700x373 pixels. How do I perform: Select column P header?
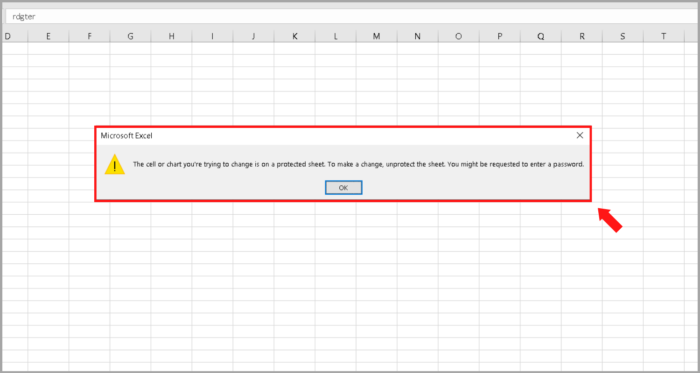coord(500,37)
